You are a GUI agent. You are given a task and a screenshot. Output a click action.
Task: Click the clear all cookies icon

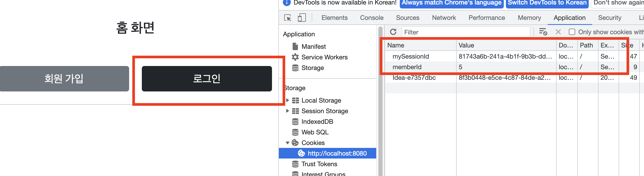[543, 32]
